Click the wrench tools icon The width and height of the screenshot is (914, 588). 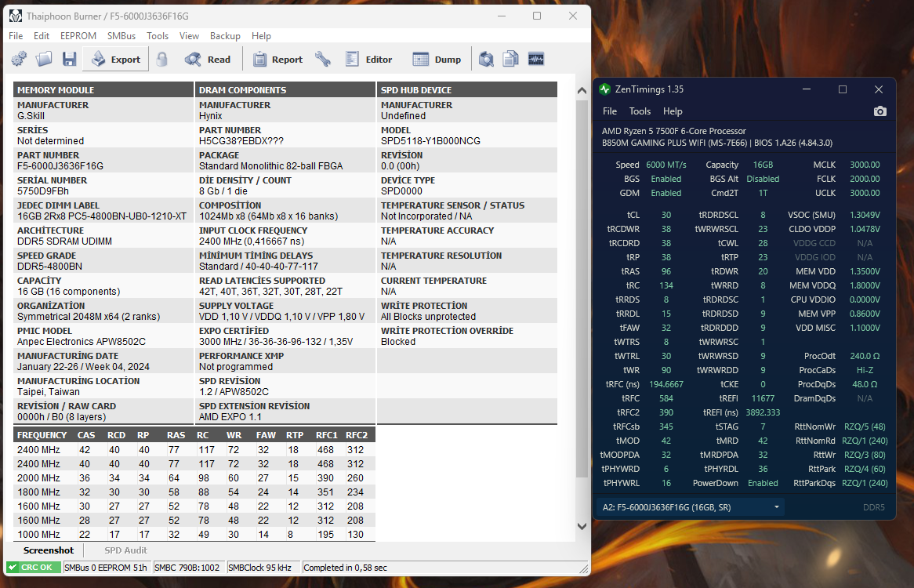[x=323, y=59]
